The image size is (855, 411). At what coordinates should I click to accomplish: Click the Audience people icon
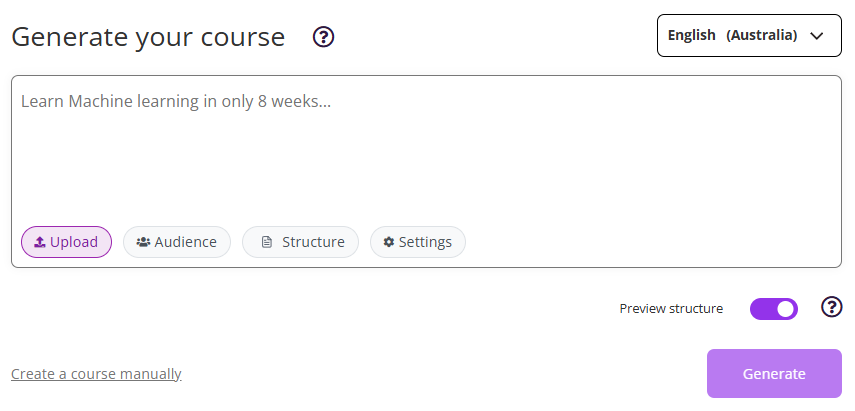143,242
